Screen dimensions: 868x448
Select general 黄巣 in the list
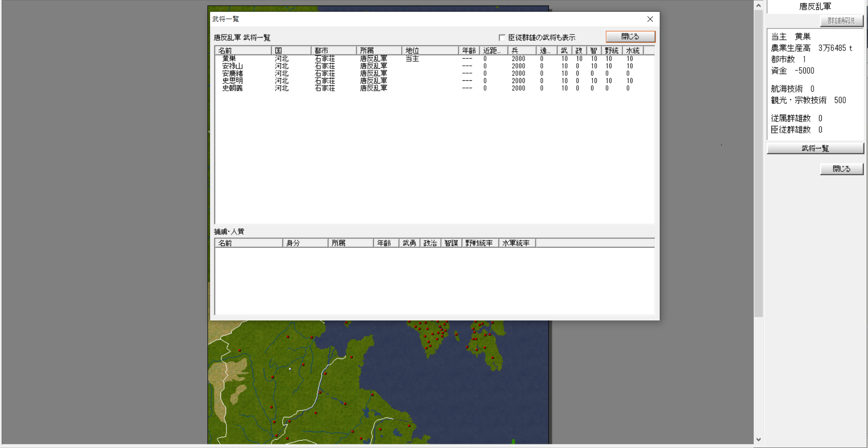point(229,59)
